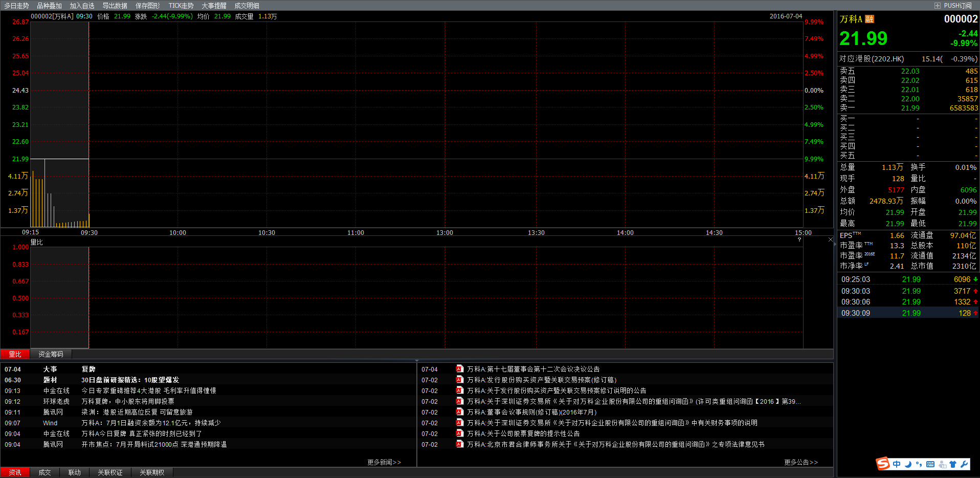This screenshot has width=980, height=478.
Task: Close the 量比 indicator sub-panel
Action: 830,240
